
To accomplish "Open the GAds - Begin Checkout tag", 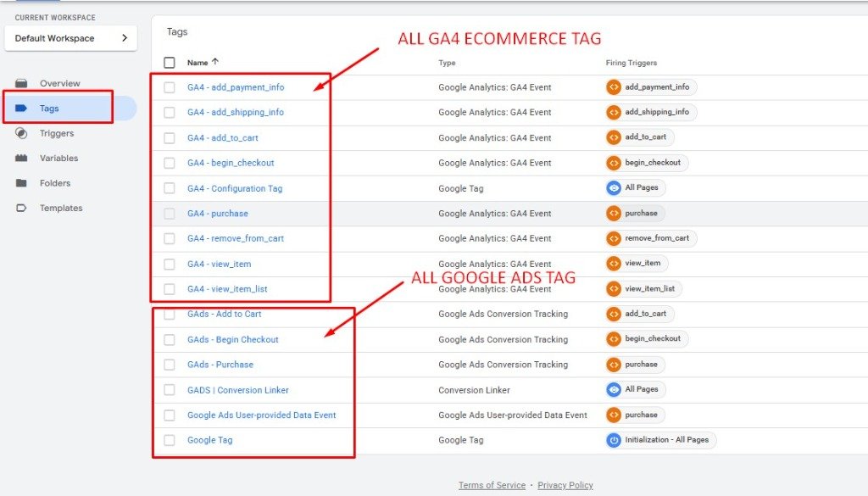I will 232,339.
